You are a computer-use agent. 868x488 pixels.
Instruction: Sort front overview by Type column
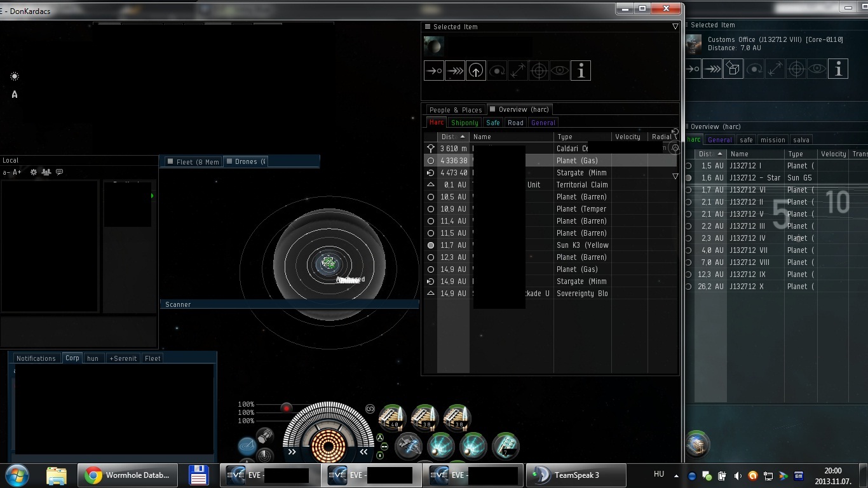583,137
